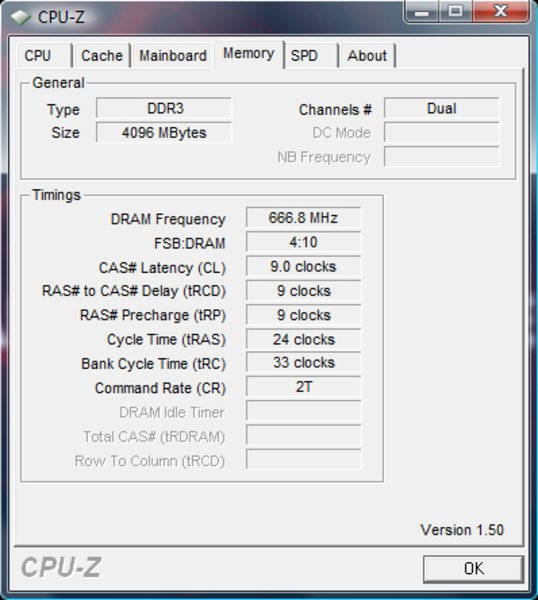The height and width of the screenshot is (600, 538).
Task: Click the DRAM Frequency value 666.8 MHz
Action: click(x=303, y=218)
